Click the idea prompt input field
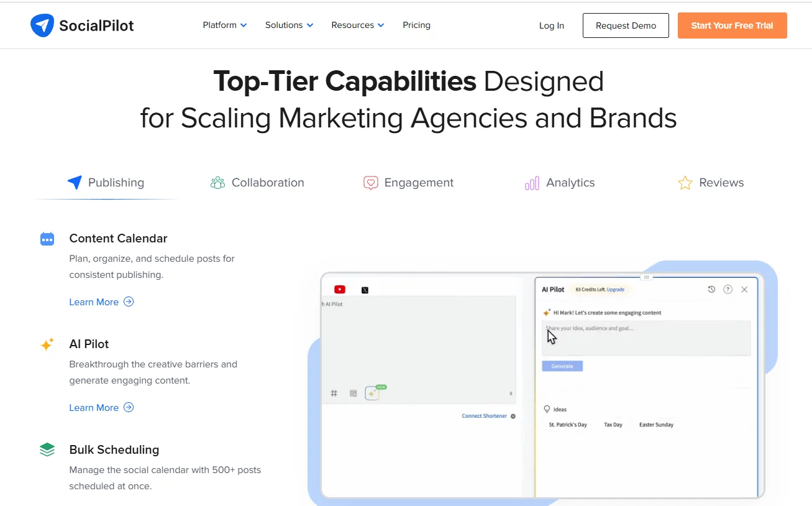This screenshot has height=506, width=812. 645,338
